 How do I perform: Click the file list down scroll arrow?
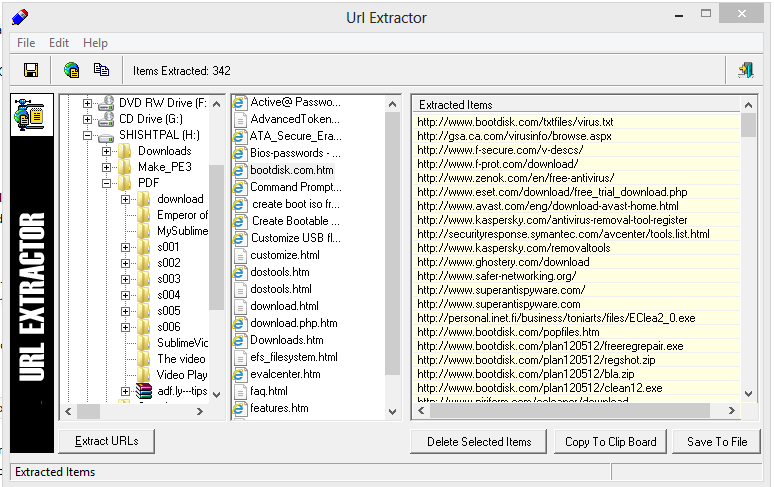click(392, 412)
